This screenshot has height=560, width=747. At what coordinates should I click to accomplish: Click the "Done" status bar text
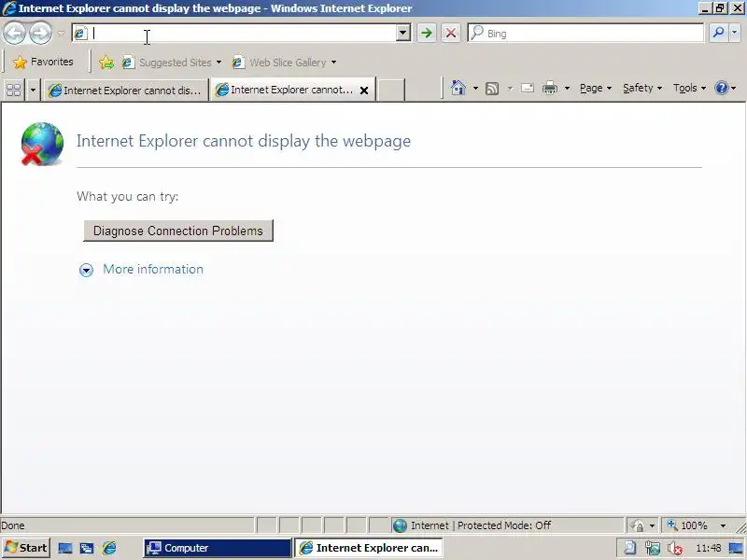click(x=13, y=525)
